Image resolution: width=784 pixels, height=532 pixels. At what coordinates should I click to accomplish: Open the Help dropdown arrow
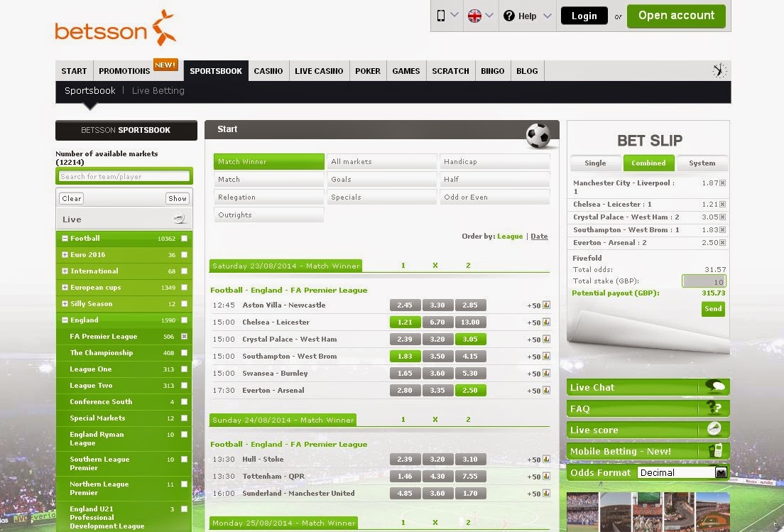pos(547,16)
